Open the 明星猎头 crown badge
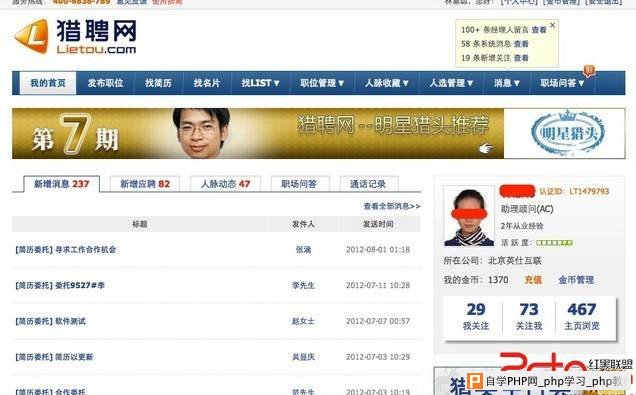The width and height of the screenshot is (636, 395). tap(567, 133)
